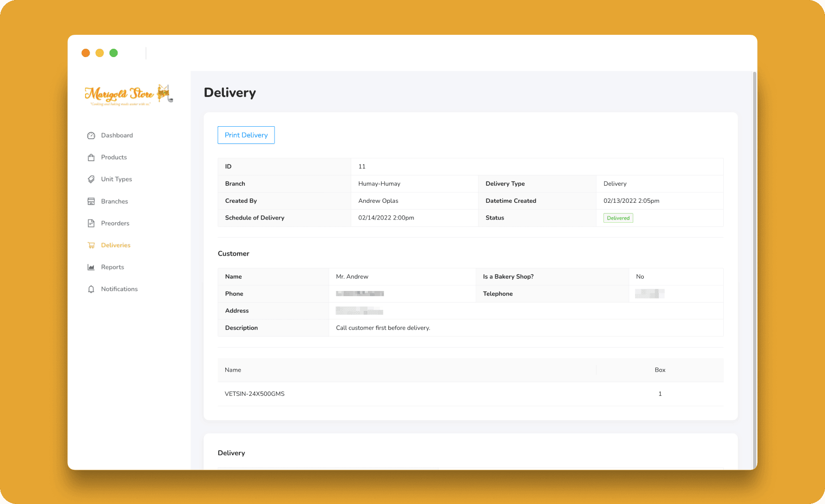This screenshot has height=504, width=825.
Task: Click the Delivered status badge
Action: click(618, 217)
